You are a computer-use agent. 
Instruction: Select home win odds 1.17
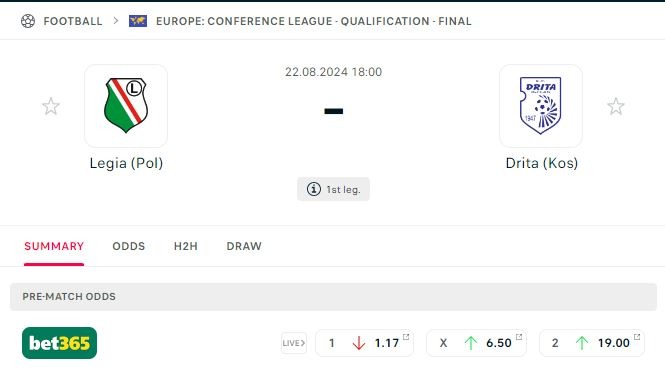(x=364, y=343)
